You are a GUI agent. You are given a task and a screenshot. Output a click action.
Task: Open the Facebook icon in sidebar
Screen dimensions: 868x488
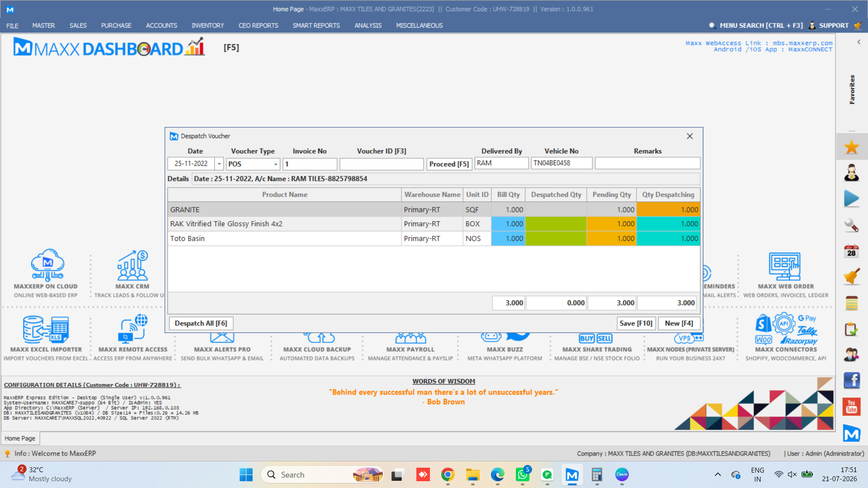[851, 380]
